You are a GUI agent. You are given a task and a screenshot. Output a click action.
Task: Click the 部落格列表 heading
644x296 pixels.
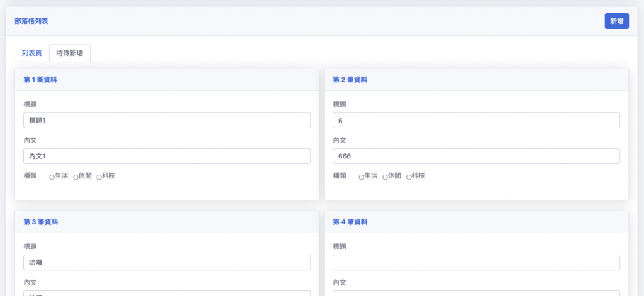point(31,21)
